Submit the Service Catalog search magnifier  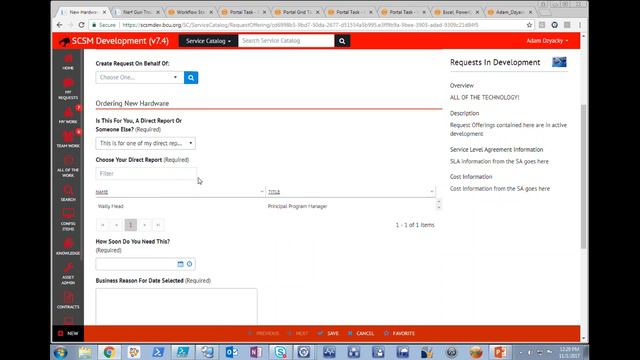(x=342, y=41)
